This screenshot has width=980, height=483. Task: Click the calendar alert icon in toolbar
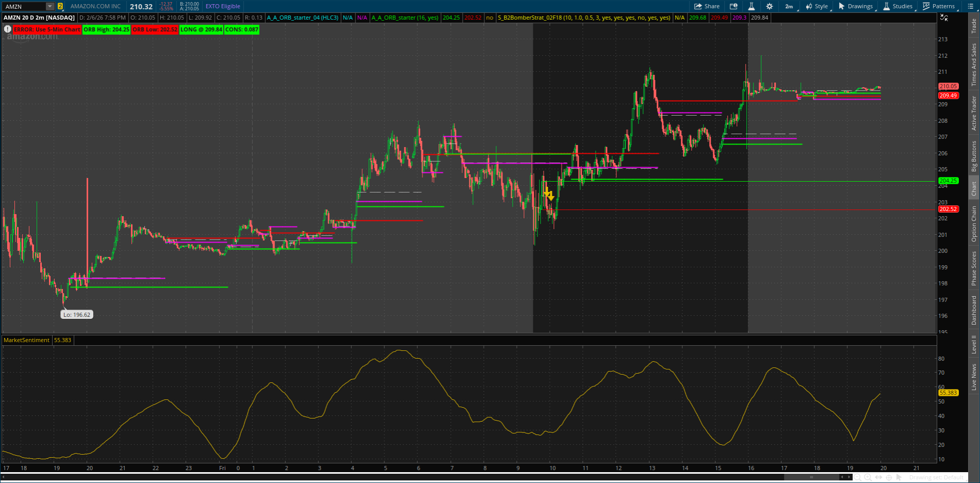733,6
